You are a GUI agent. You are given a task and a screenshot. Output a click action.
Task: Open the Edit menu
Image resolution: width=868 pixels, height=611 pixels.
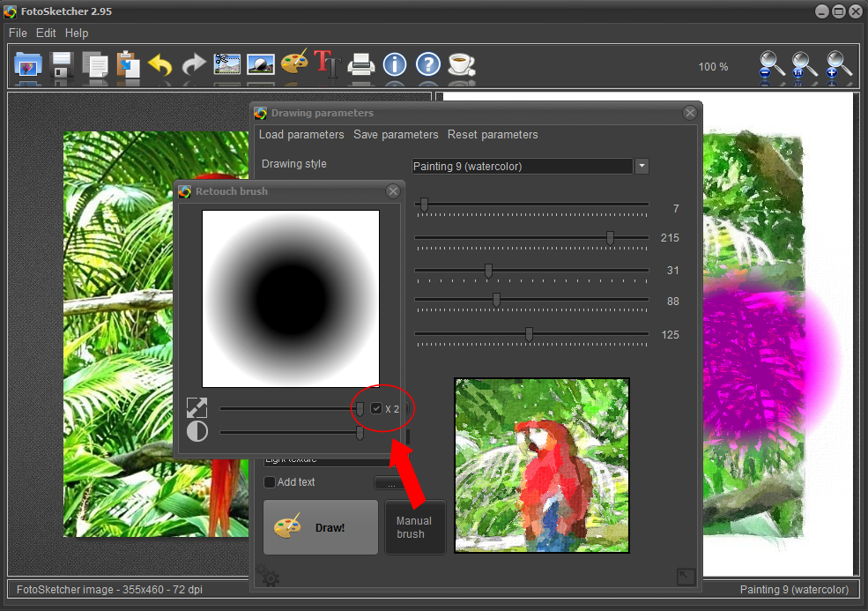pos(46,34)
